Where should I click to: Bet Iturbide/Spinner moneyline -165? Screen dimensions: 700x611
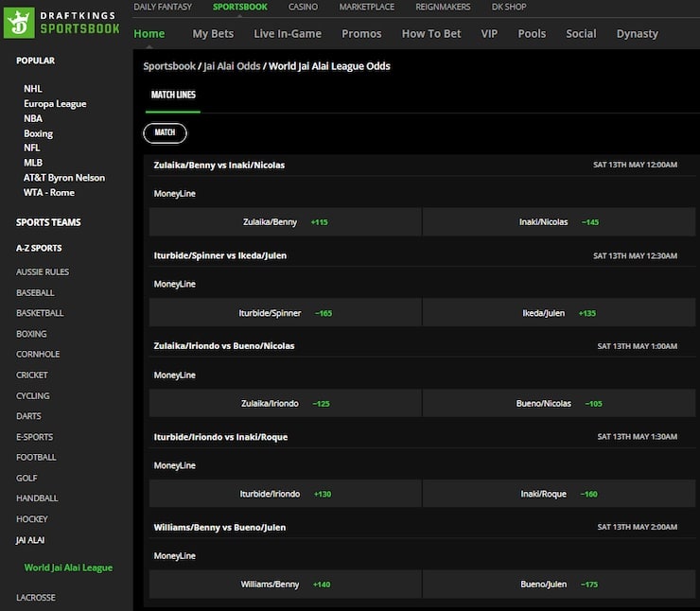coord(286,313)
